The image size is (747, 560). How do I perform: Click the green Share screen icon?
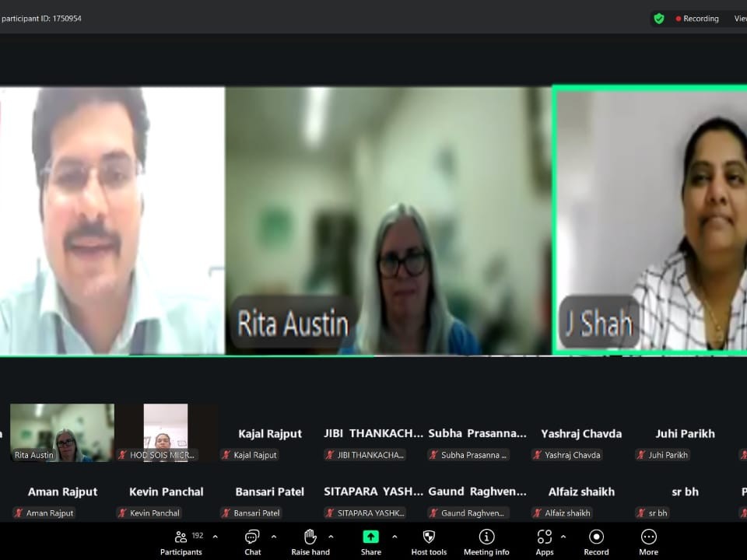click(x=370, y=537)
